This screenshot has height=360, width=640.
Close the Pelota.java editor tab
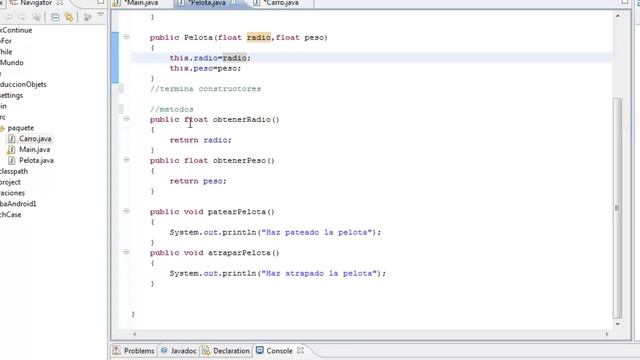(233, 3)
